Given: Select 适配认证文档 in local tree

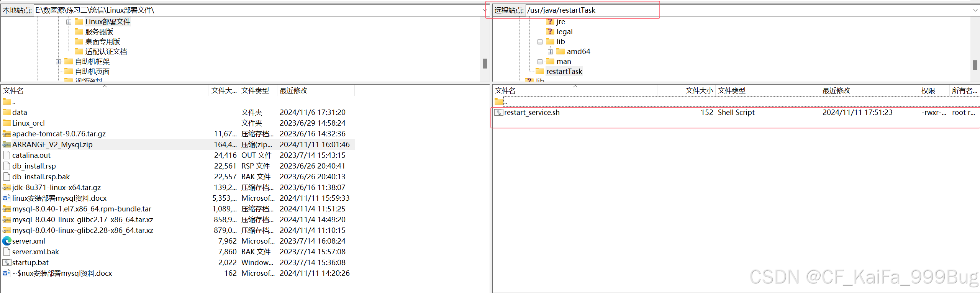Looking at the screenshot, I should (x=106, y=51).
